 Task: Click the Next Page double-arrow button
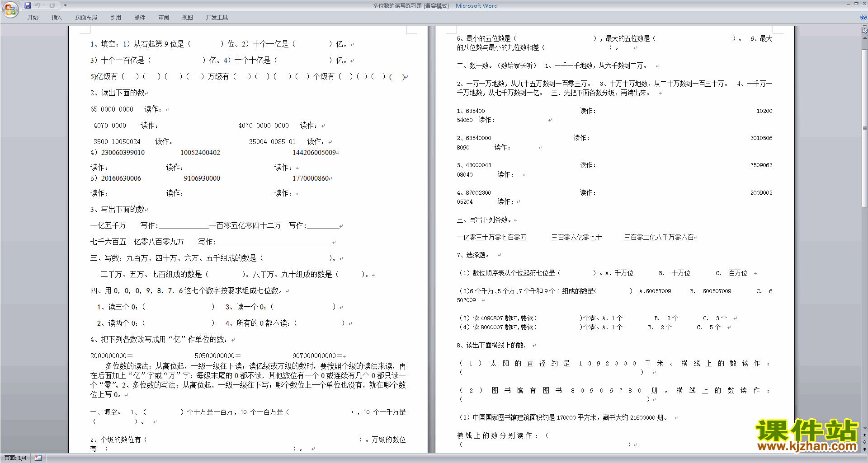point(865,449)
